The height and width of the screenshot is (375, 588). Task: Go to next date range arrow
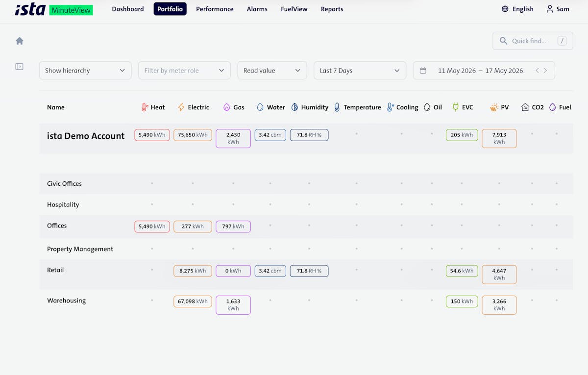click(545, 71)
